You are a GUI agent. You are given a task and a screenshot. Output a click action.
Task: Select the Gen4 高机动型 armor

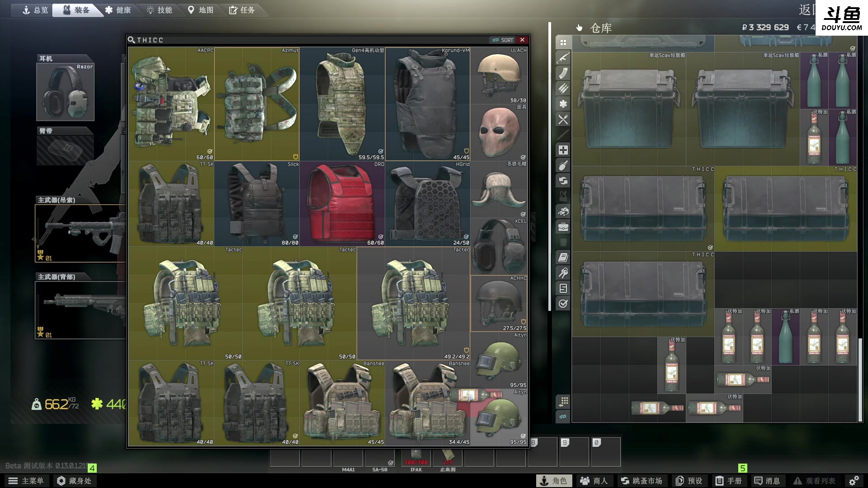pos(342,104)
